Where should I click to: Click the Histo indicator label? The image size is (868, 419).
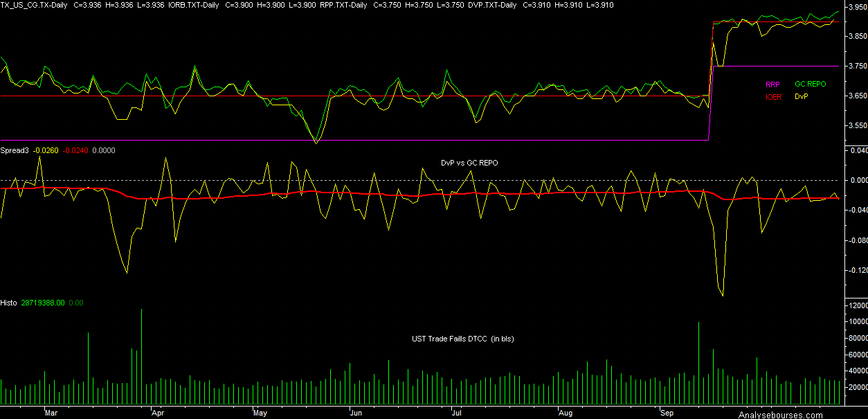coord(8,303)
